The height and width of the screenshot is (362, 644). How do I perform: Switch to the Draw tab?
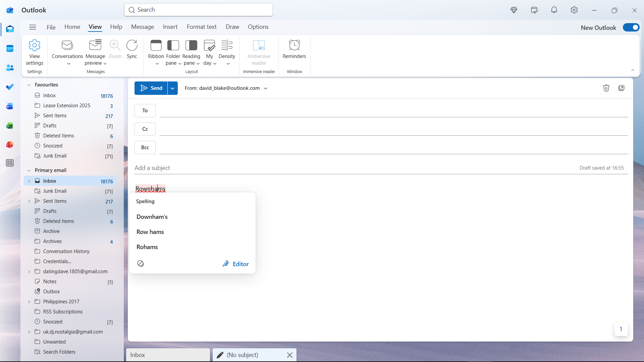click(x=232, y=27)
